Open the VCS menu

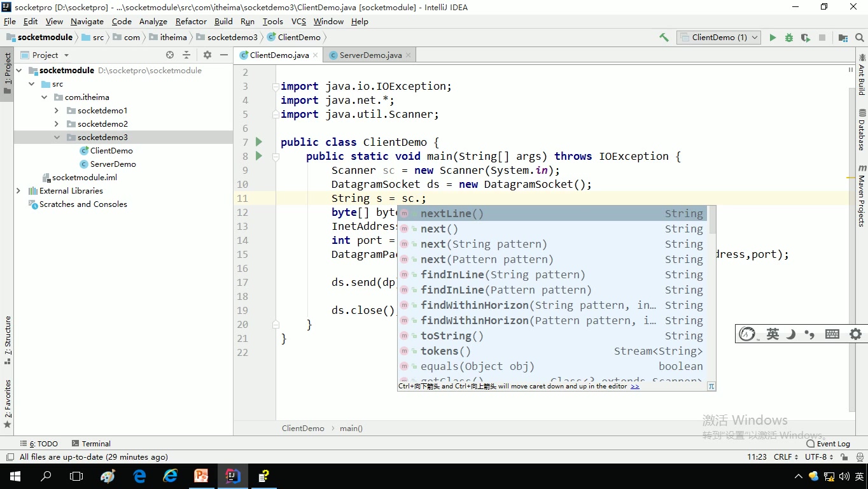click(x=298, y=21)
